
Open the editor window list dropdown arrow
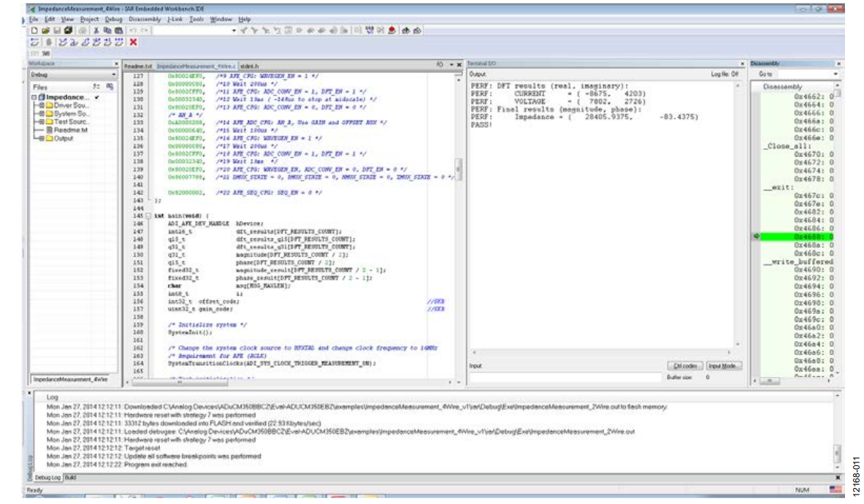click(451, 65)
